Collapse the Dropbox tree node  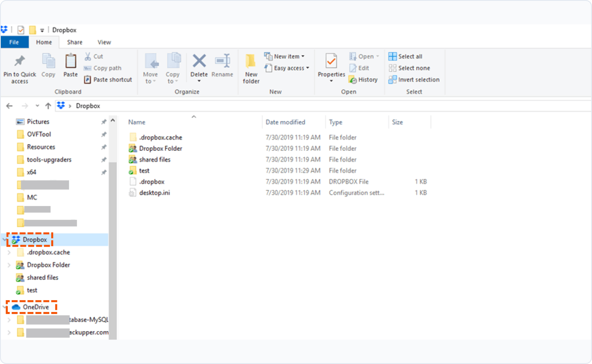tap(4, 240)
